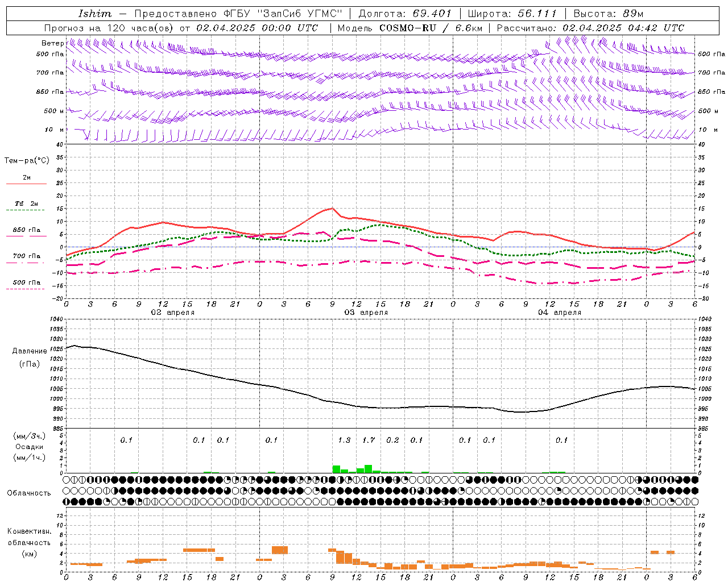Click the "1.7" precipitation amount
Image resolution: width=728 pixels, height=582 pixels.
369,440
